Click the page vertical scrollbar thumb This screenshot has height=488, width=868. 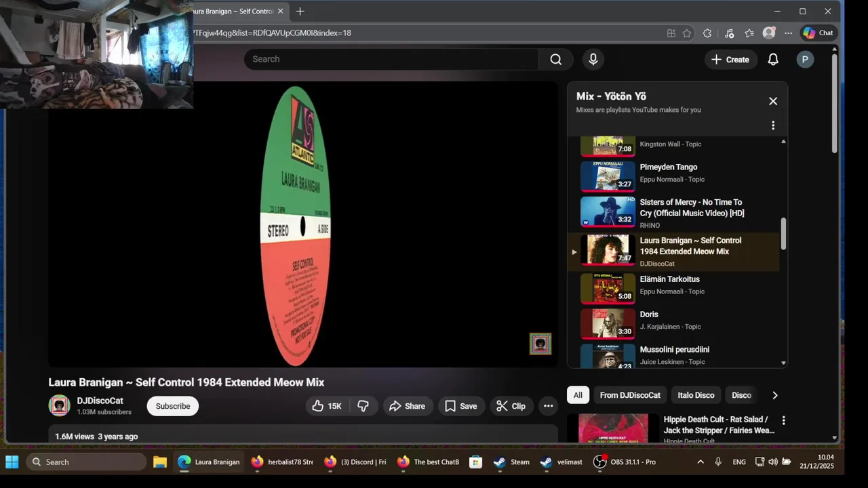(834, 103)
